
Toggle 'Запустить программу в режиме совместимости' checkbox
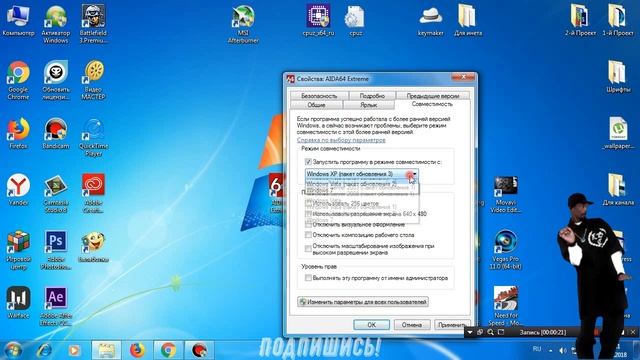[x=308, y=162]
